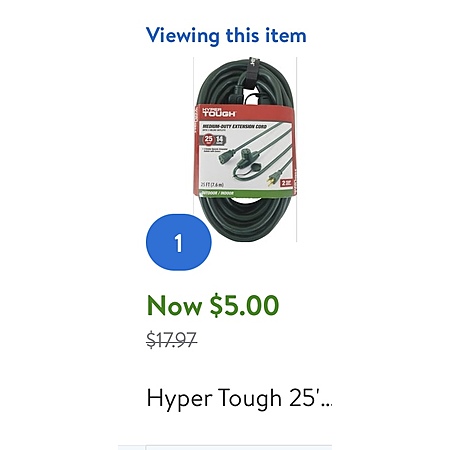
Task: Click the Hyper Tough logo on packaging
Action: coord(219,112)
